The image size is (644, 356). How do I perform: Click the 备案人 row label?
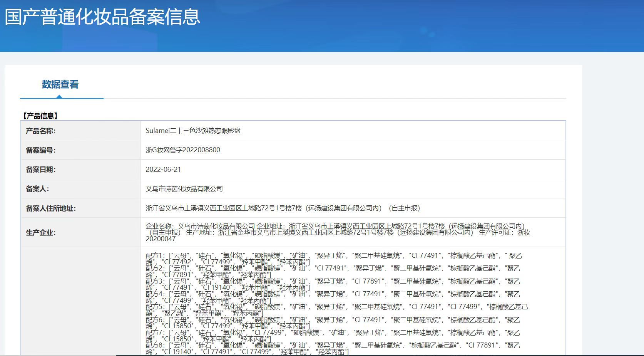(37, 189)
